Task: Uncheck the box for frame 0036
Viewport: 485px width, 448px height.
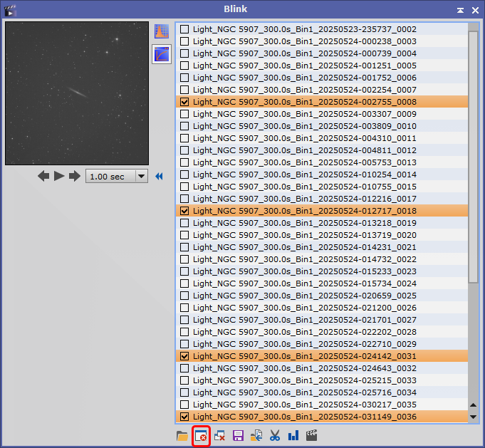Action: [x=184, y=417]
